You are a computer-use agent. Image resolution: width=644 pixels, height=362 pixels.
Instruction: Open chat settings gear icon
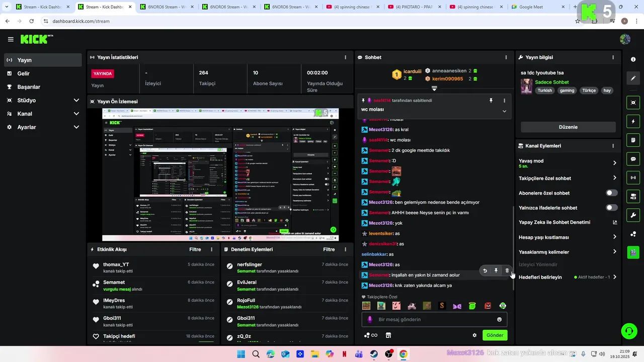tap(474, 335)
